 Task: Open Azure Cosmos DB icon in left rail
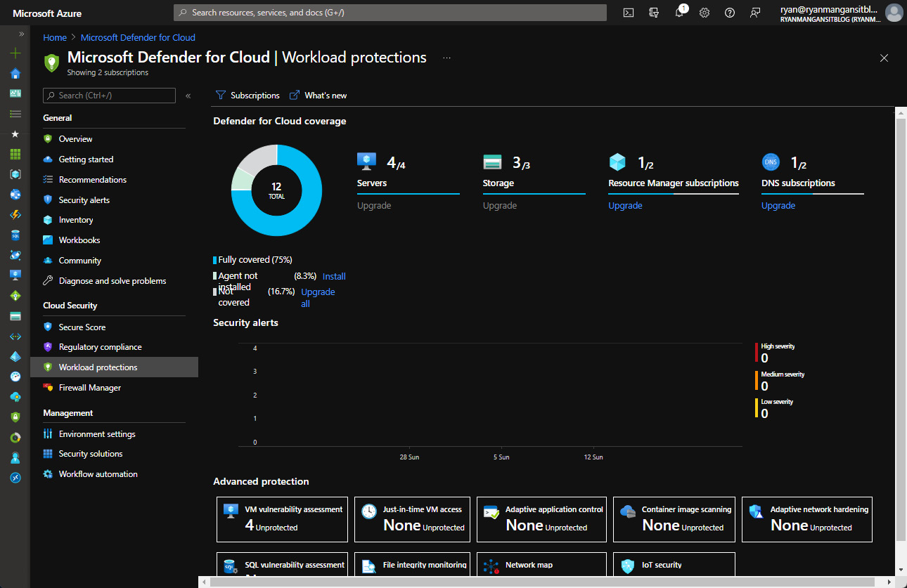(x=15, y=254)
